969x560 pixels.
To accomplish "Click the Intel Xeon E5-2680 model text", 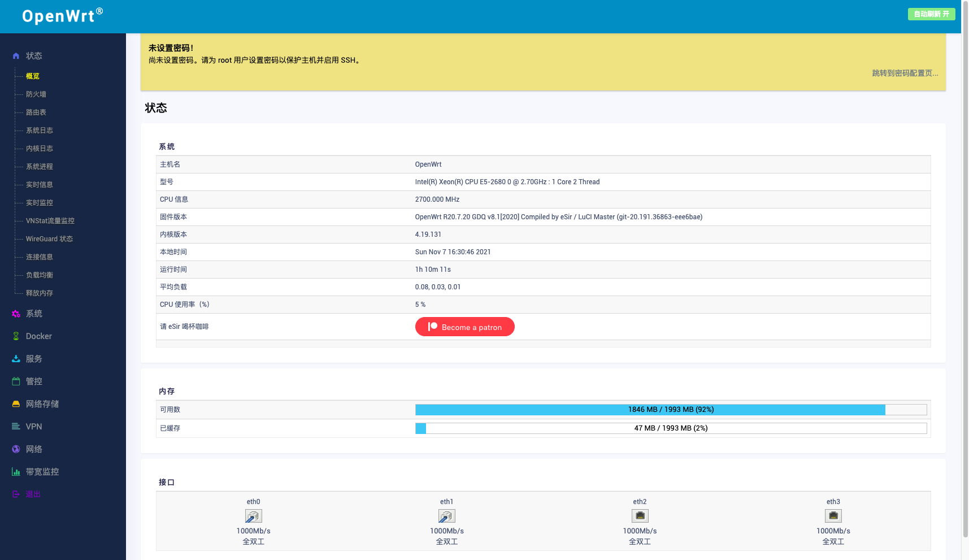I will point(507,182).
